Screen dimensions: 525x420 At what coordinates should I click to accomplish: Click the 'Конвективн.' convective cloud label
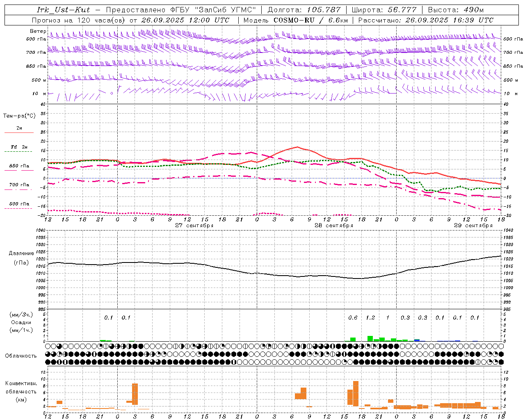pyautogui.click(x=21, y=383)
